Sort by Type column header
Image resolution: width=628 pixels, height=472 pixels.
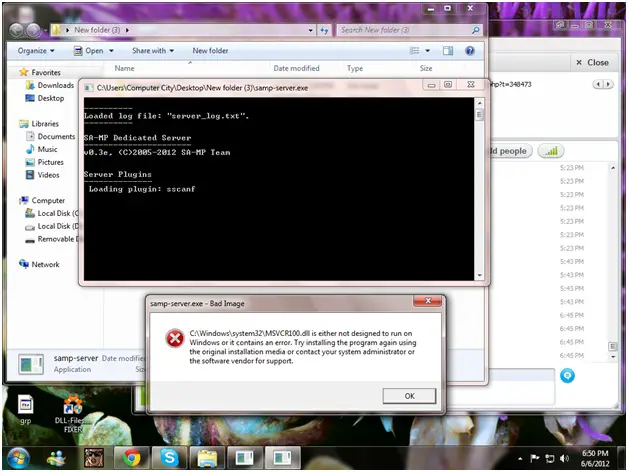(355, 69)
